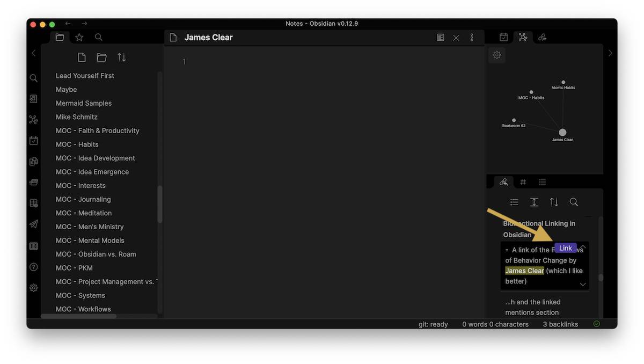The height and width of the screenshot is (364, 644).
Task: Click the James Clear note title
Action: coord(208,38)
